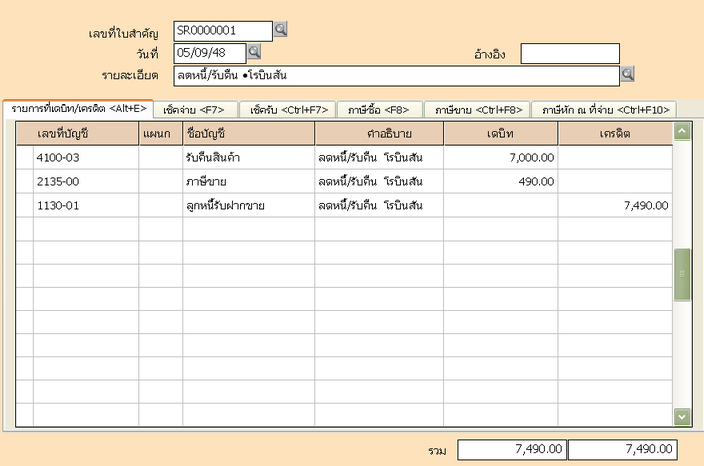The height and width of the screenshot is (466, 704).
Task: Click the scroll down arrow of the table
Action: 682,416
